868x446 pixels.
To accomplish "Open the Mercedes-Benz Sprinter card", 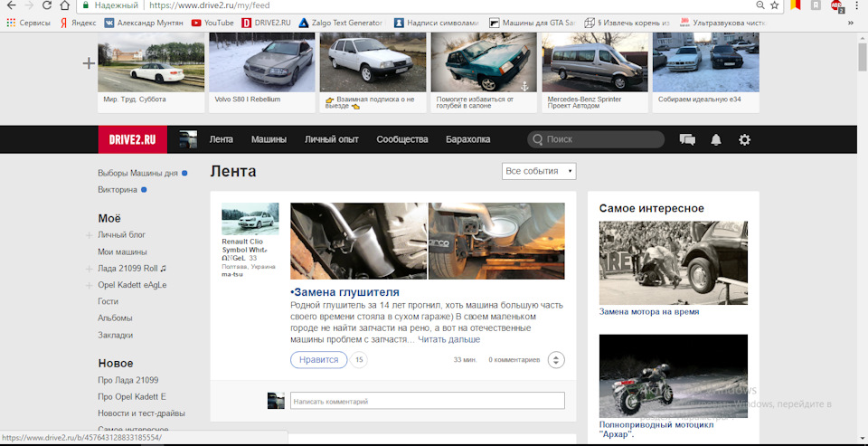I will click(x=595, y=72).
